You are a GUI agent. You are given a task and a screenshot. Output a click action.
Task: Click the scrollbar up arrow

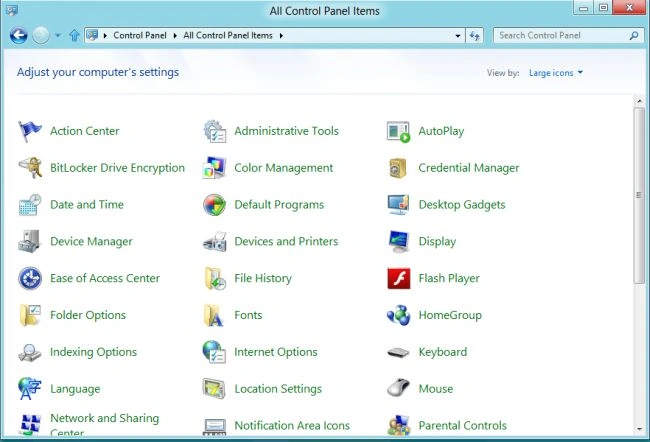(x=639, y=101)
